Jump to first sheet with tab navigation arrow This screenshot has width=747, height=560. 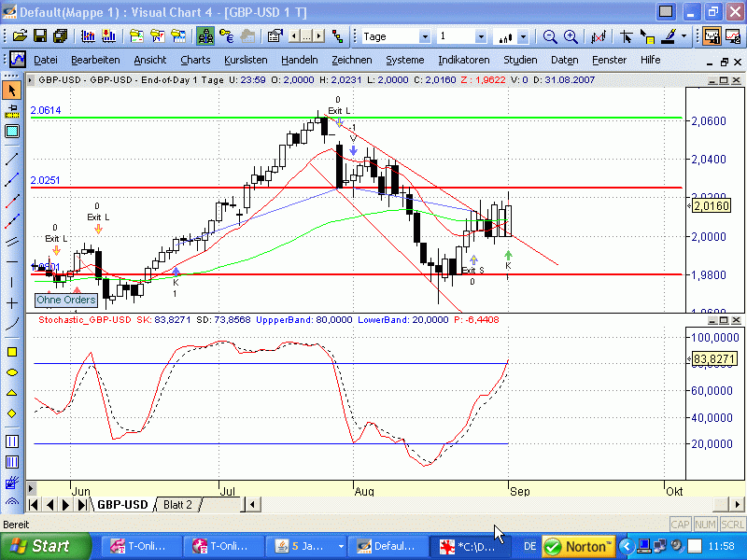pos(35,505)
